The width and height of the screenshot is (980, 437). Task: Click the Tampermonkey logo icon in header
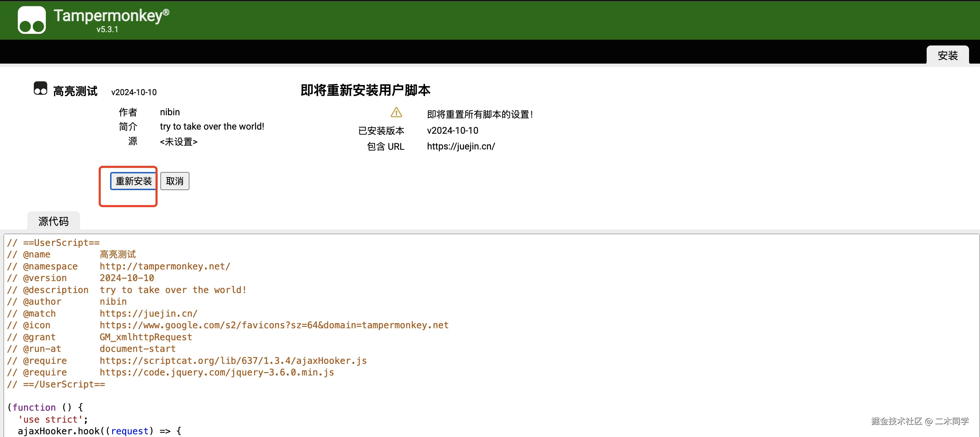point(31,20)
